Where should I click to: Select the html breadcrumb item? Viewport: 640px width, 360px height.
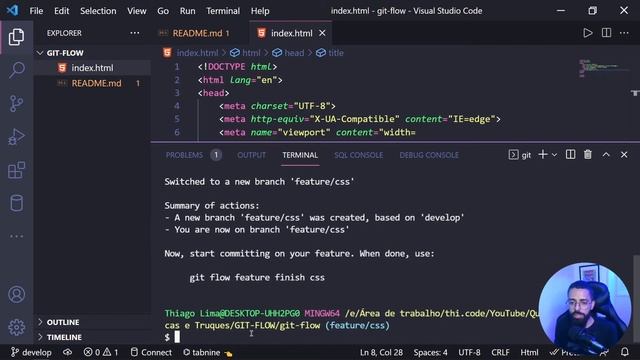(246, 53)
